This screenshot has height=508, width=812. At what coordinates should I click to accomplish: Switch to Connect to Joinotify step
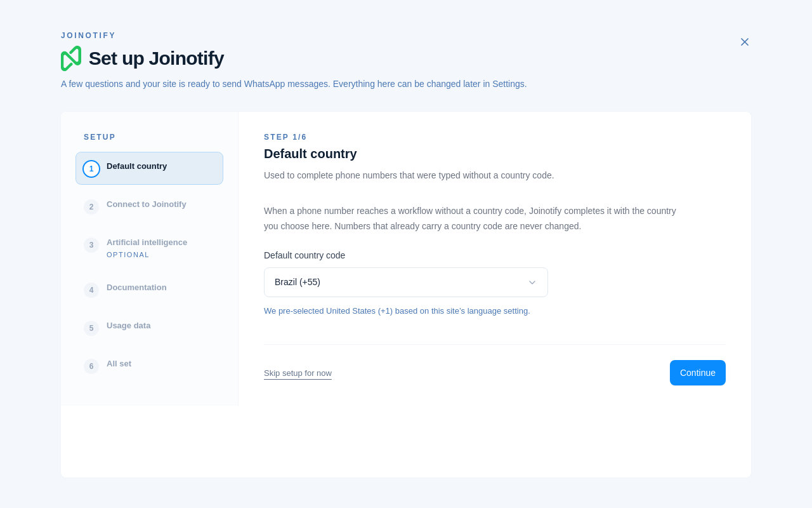[149, 206]
